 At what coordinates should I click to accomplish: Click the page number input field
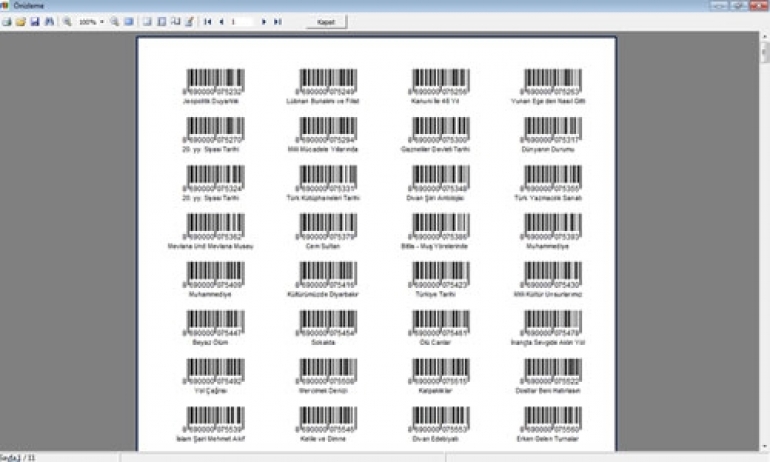coord(242,22)
